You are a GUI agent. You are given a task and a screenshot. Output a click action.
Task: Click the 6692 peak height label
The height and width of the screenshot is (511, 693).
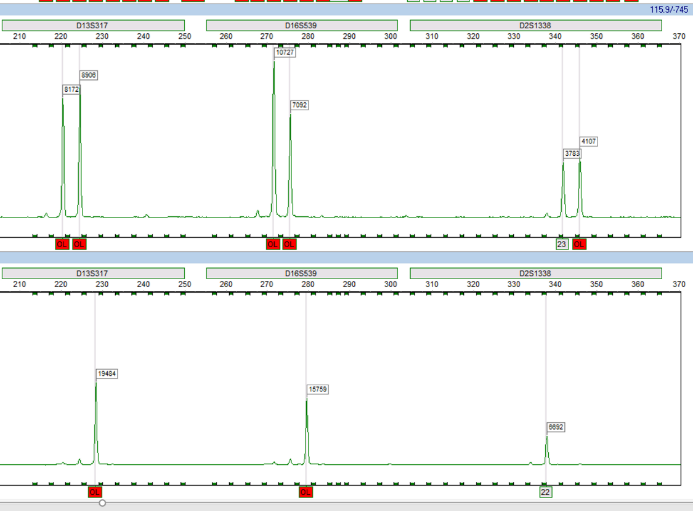pyautogui.click(x=556, y=427)
